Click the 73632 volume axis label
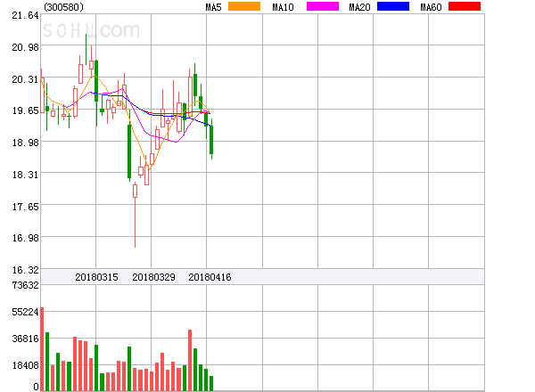 [25, 285]
